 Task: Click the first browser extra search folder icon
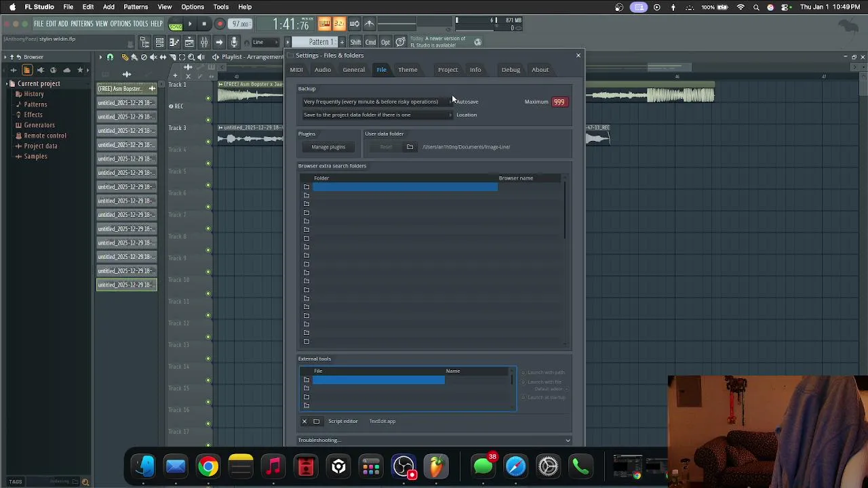point(307,186)
